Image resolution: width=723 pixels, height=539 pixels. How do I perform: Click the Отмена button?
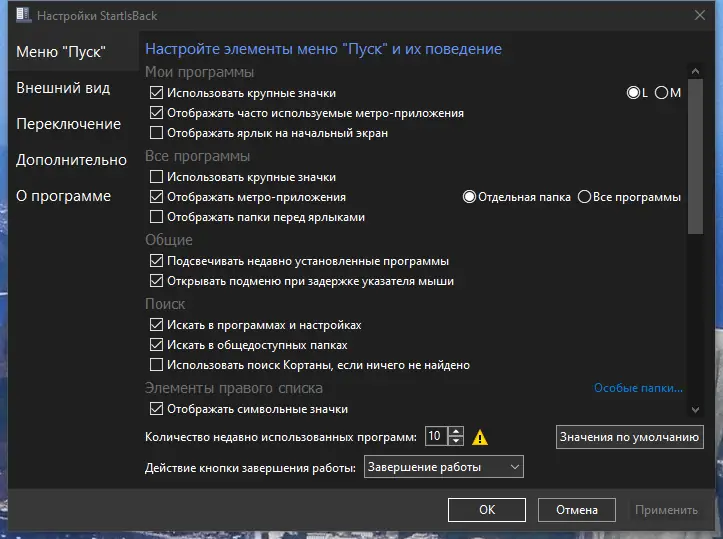tap(576, 509)
